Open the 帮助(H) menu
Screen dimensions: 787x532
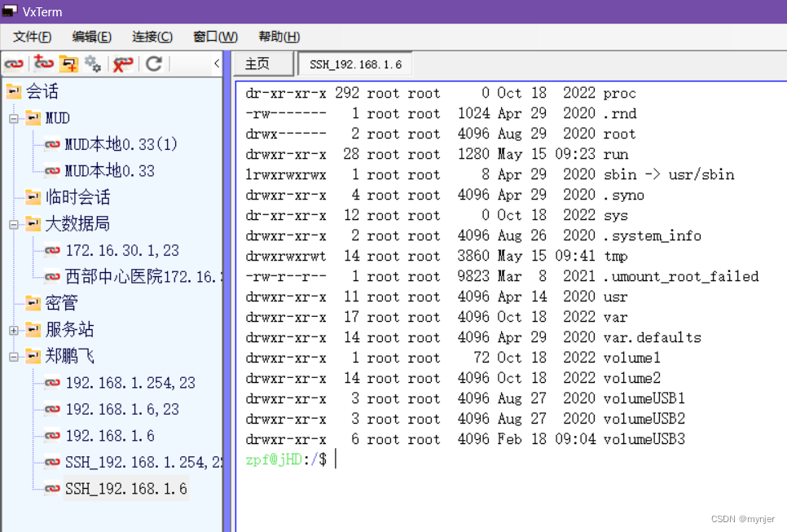point(279,37)
